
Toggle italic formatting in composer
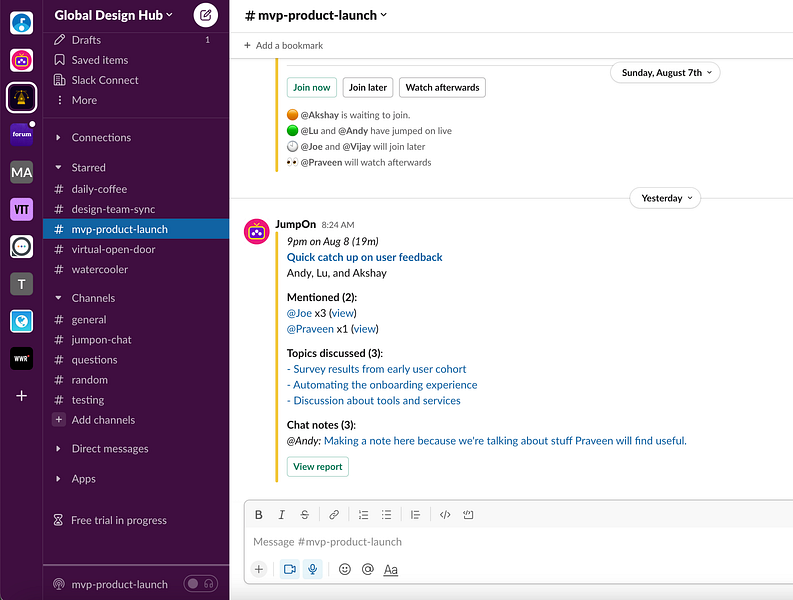(281, 515)
